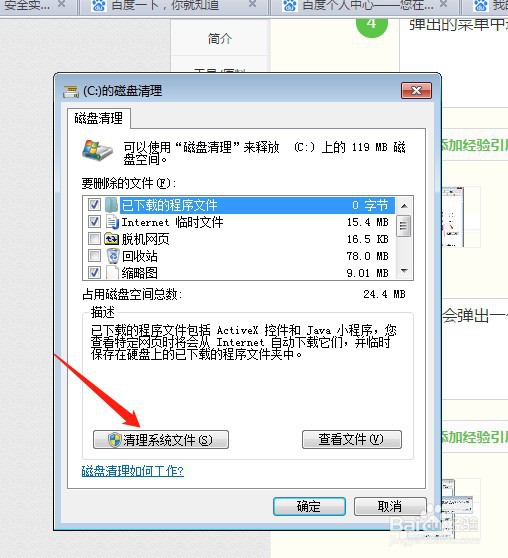
Task: Select the 脱机网页 row text
Action: click(x=145, y=239)
